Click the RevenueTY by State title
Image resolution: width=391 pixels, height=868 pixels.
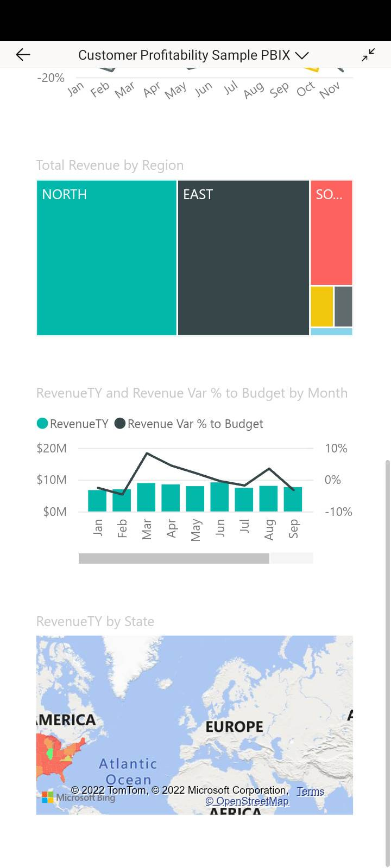95,621
